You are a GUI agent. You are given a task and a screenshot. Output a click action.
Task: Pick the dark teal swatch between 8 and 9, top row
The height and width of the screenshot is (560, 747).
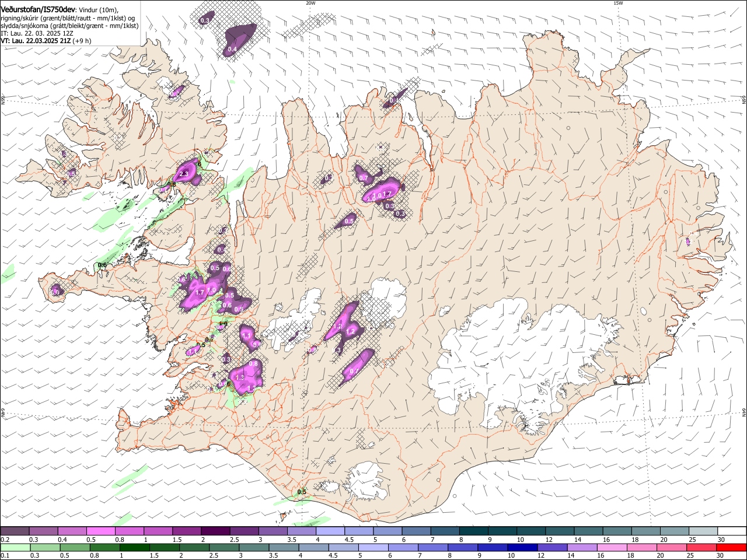473,531
